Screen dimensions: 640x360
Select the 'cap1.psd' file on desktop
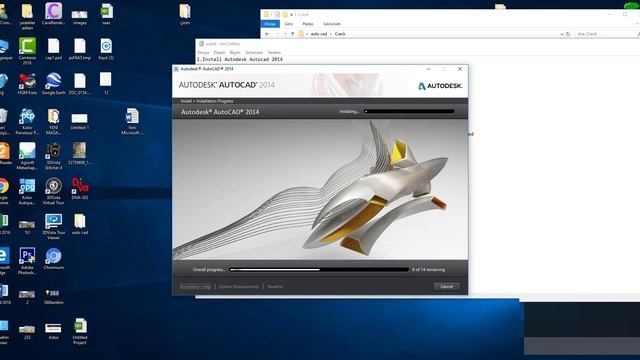pos(53,49)
